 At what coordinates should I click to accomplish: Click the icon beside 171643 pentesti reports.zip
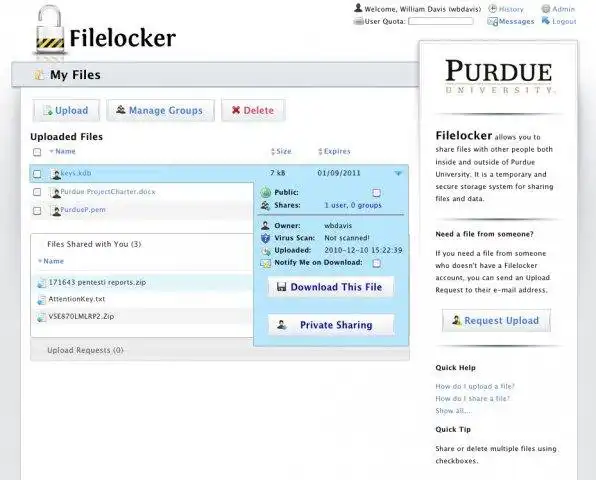click(x=41, y=283)
